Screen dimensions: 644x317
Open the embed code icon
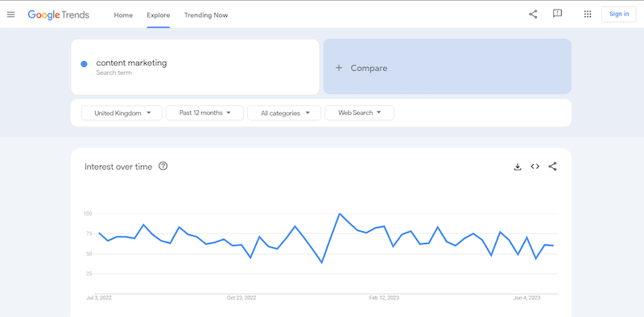point(535,167)
